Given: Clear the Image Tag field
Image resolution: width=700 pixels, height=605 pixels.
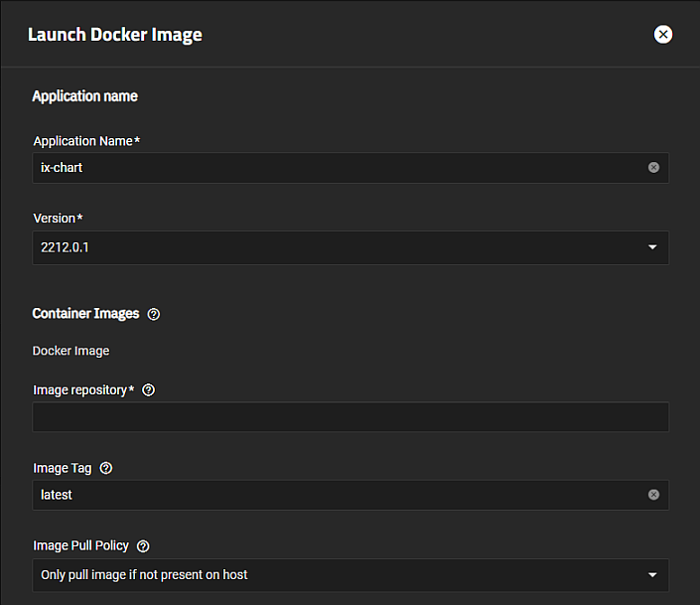Looking at the screenshot, I should (x=653, y=495).
